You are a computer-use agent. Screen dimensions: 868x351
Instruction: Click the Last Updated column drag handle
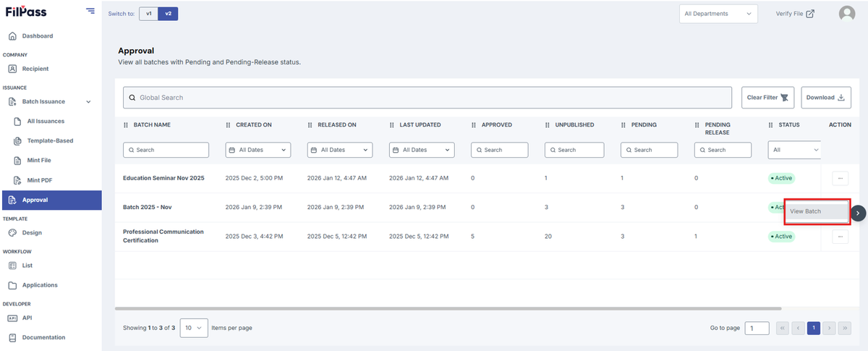393,125
